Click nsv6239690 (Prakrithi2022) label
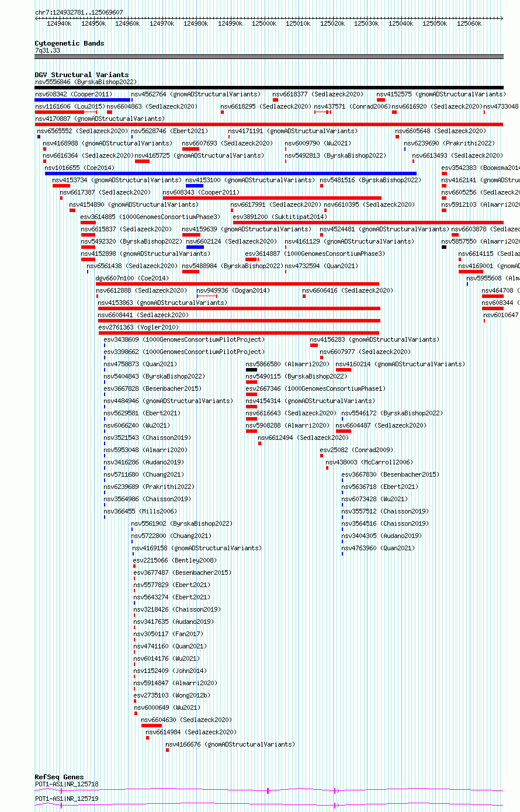The image size is (520, 812). pyautogui.click(x=449, y=144)
